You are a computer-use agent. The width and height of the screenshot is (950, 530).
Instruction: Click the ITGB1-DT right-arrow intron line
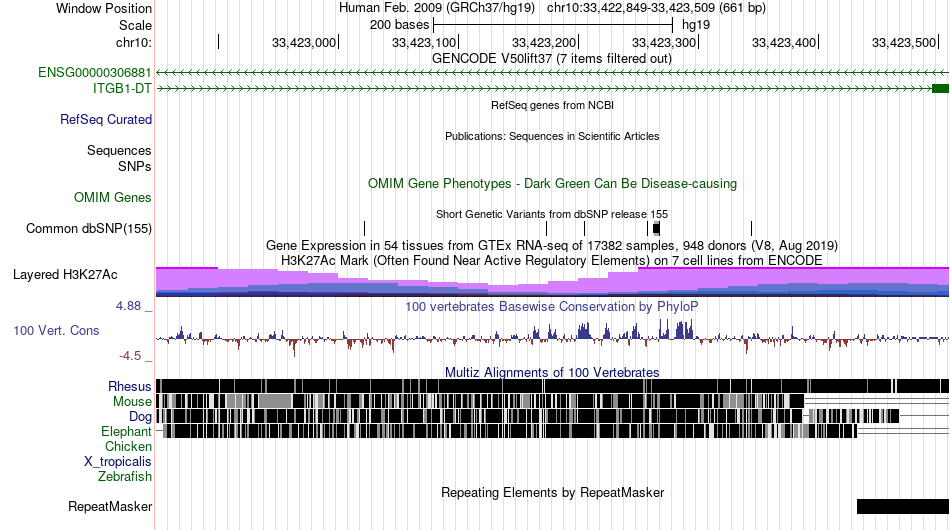544,88
